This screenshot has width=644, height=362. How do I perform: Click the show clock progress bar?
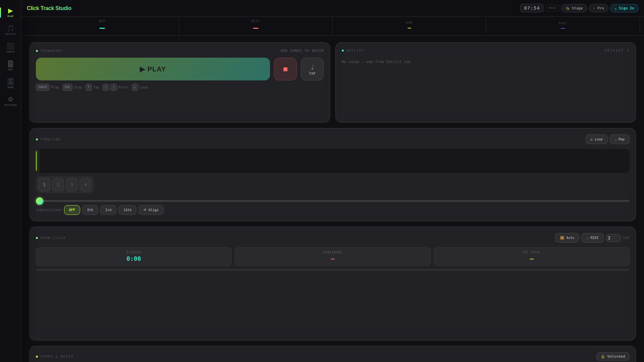[x=333, y=270]
